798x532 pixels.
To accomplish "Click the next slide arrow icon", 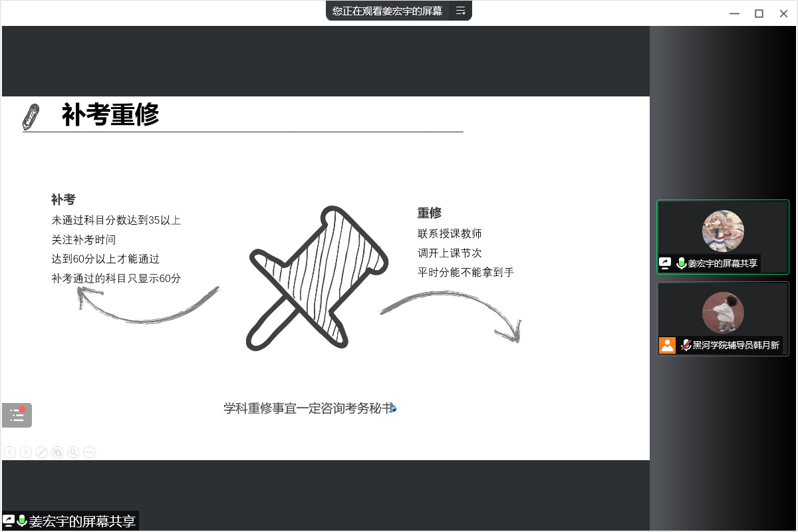I will (x=25, y=452).
